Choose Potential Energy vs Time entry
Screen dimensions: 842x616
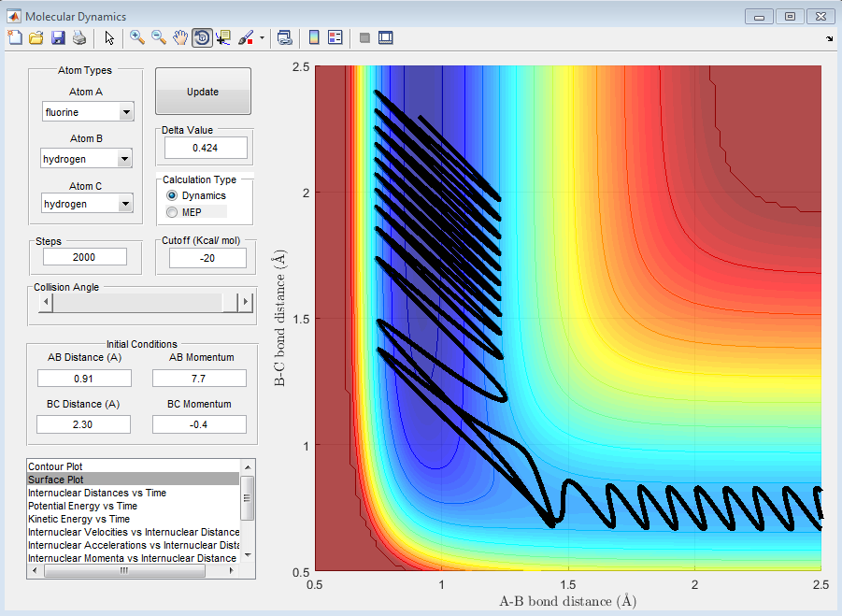point(82,506)
